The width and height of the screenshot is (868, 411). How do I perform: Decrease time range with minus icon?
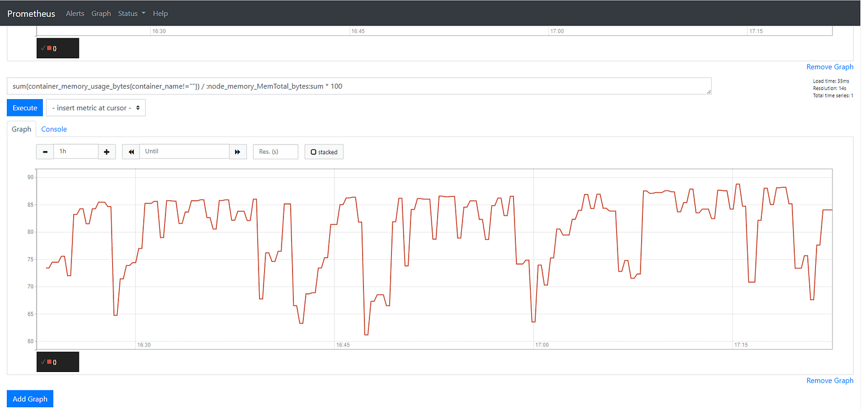pos(45,151)
